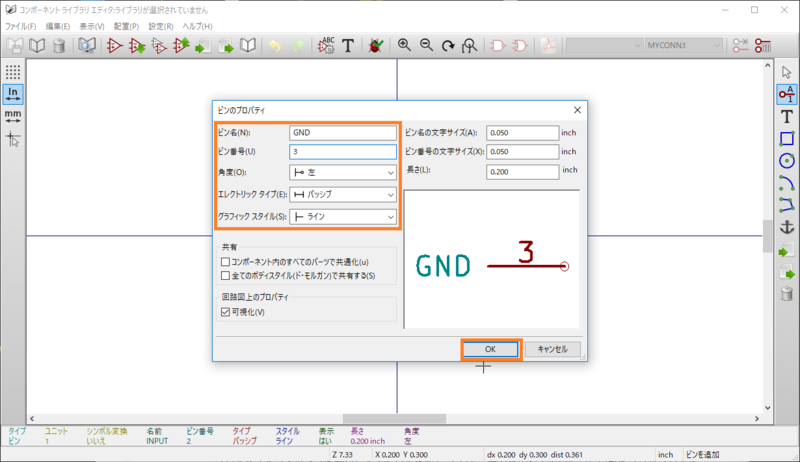Screen dimensions: 800x462
Task: Click the Zoom in magnifier icon
Action: [404, 45]
